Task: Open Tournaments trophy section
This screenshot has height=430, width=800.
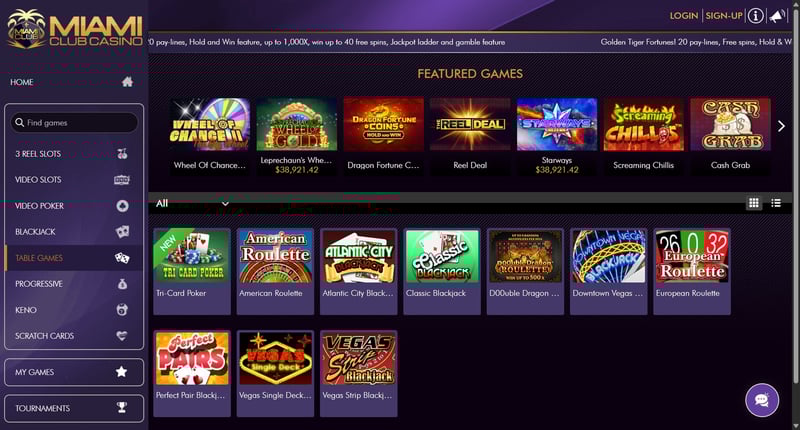Action: point(74,408)
